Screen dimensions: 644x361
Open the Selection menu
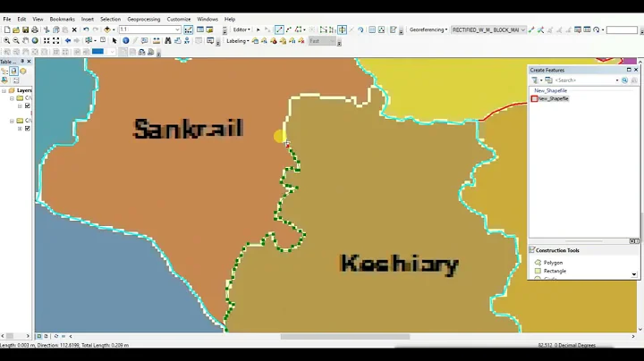pos(111,20)
